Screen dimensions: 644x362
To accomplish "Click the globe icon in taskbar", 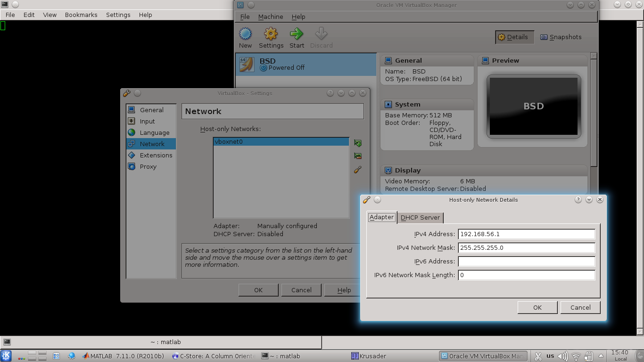I will click(72, 356).
